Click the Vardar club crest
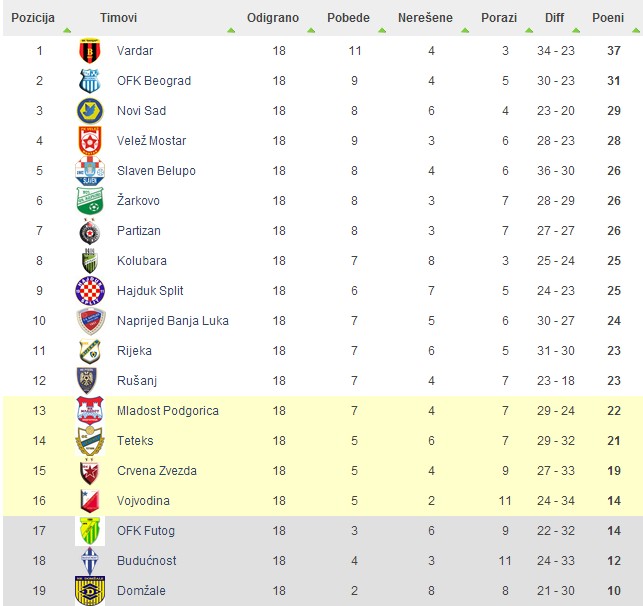Viewport: 643px width, 606px height. pyautogui.click(x=90, y=51)
